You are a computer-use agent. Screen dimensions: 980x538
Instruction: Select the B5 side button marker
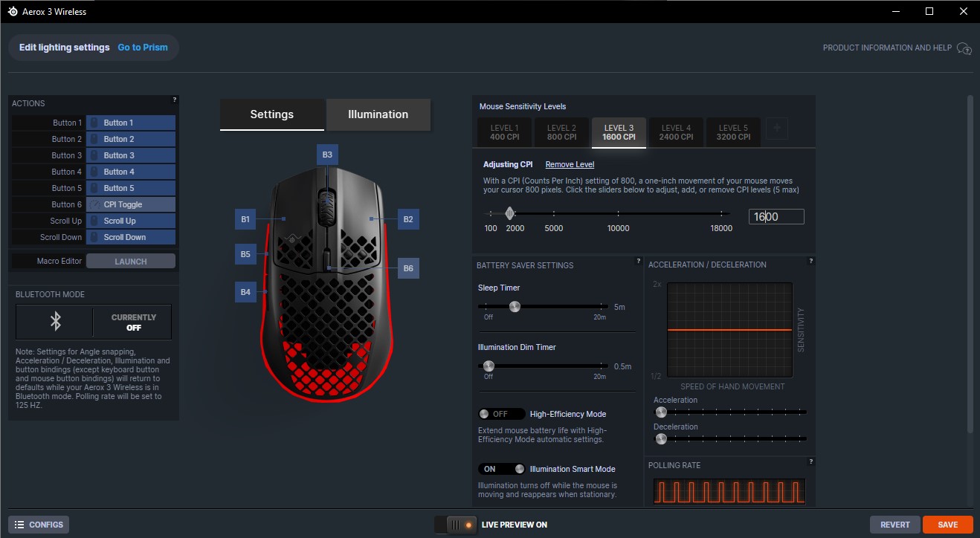click(x=245, y=254)
